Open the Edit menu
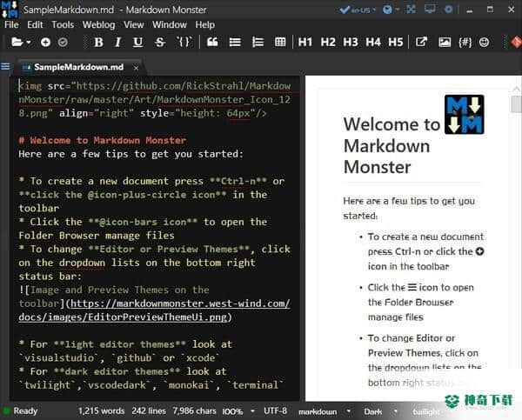The width and height of the screenshot is (522, 420). [x=35, y=25]
